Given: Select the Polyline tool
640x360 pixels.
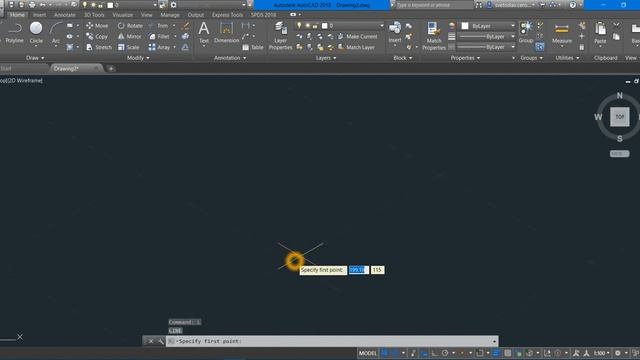Looking at the screenshot, I should (x=14, y=33).
